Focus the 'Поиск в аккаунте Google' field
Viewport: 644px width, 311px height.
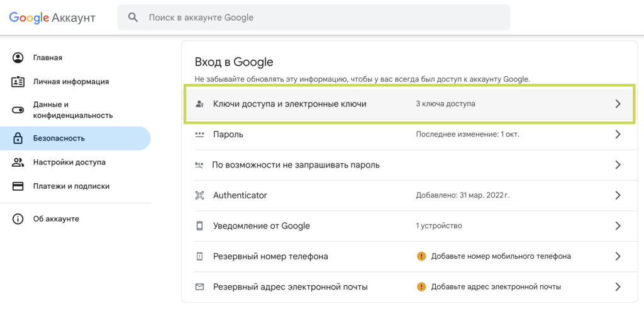pyautogui.click(x=314, y=18)
